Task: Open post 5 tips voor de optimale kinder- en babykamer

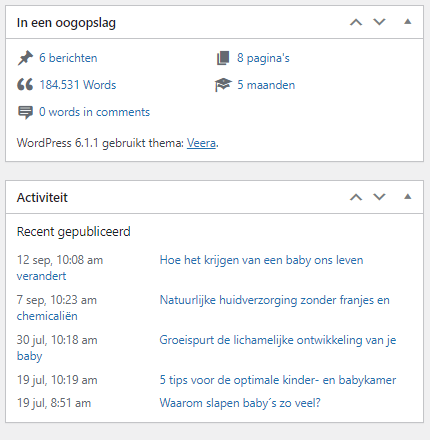Action: pos(278,380)
